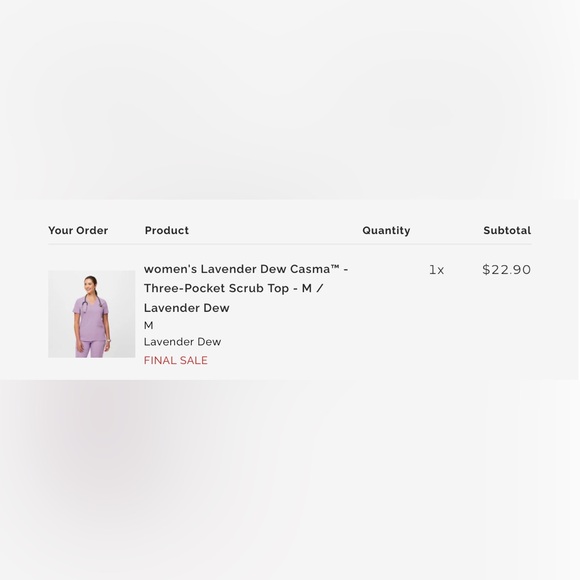Click the red FINAL SALE label
The width and height of the screenshot is (580, 580).
tap(176, 360)
